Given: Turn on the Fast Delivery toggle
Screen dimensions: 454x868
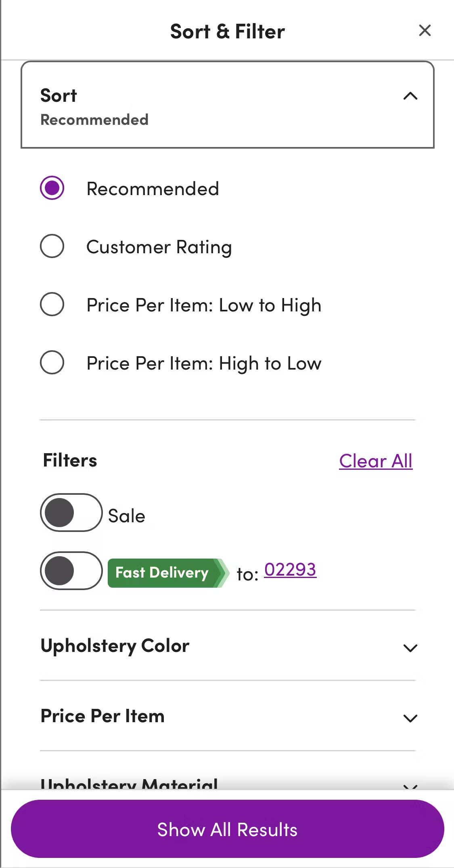Looking at the screenshot, I should pos(71,571).
